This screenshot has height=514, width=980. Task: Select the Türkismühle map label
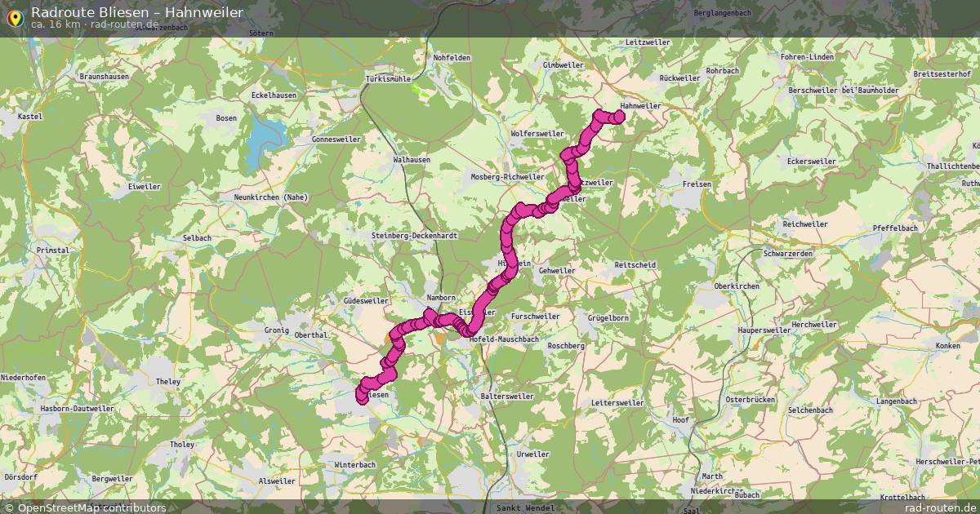pos(388,79)
